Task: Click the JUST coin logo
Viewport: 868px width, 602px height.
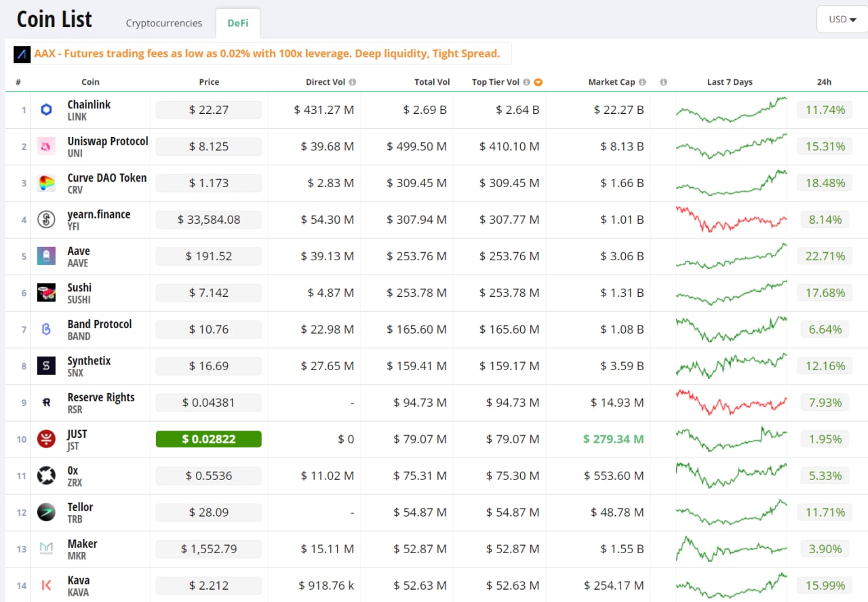Action: point(46,439)
